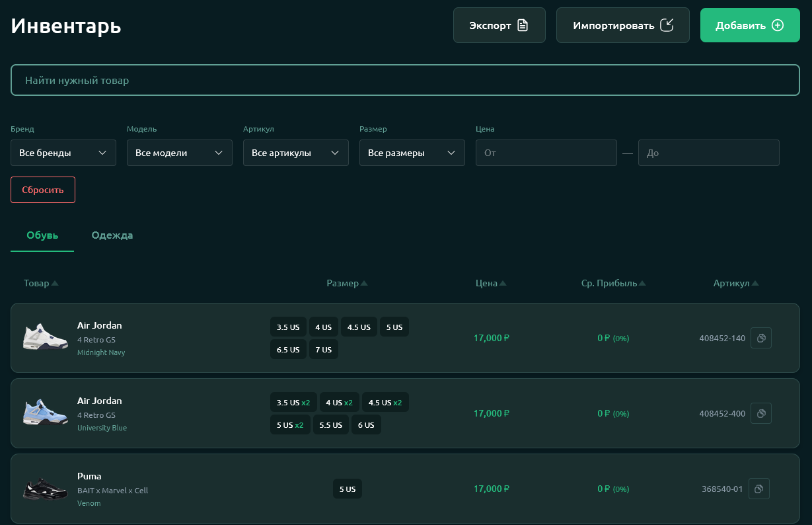Expand the Все размеры dropdown
Viewport: 812px width, 525px height.
412,153
